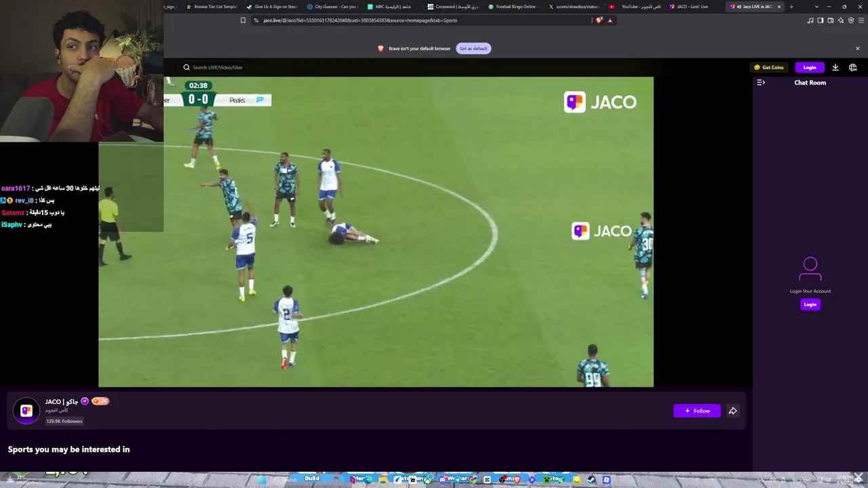Open the Brave Shields lion icon
Viewport: 868px width, 488px height.
[x=599, y=20]
